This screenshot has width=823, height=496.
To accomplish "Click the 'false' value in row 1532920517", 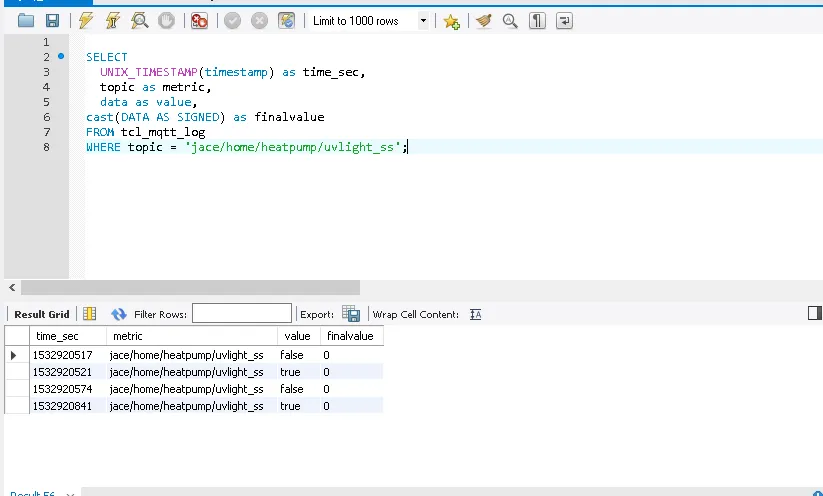I will click(299, 355).
